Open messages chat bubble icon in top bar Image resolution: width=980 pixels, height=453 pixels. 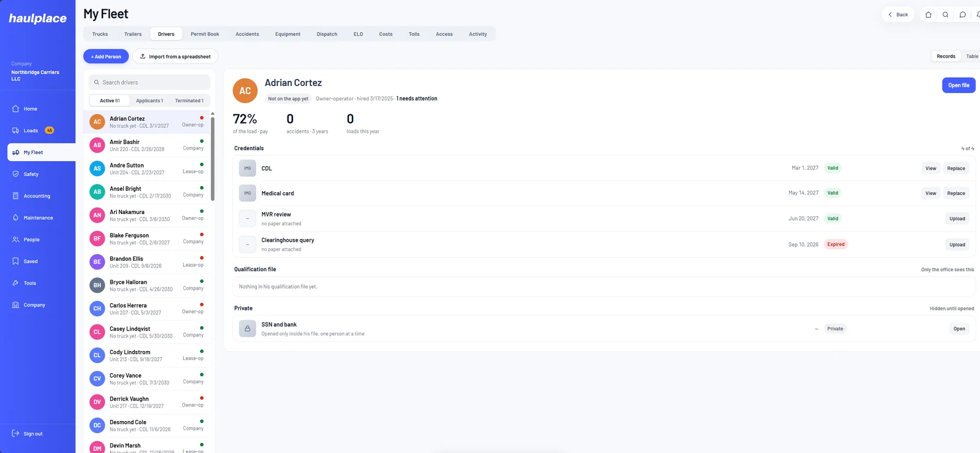963,15
